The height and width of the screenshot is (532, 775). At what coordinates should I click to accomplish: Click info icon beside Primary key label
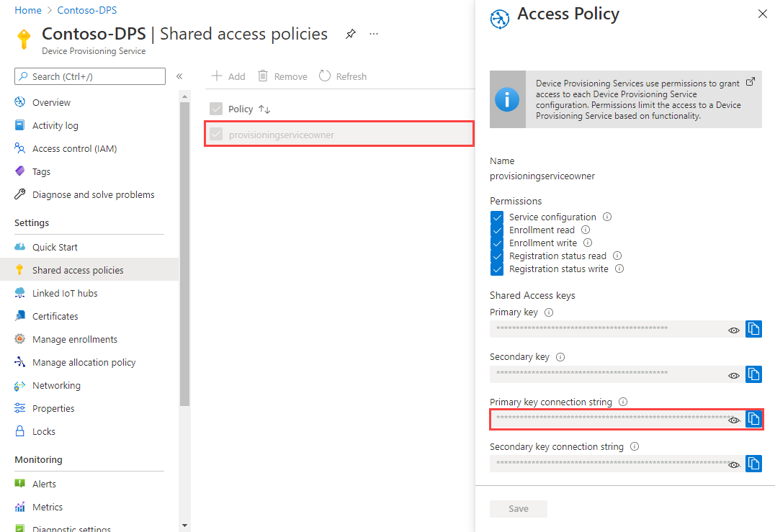tap(549, 312)
